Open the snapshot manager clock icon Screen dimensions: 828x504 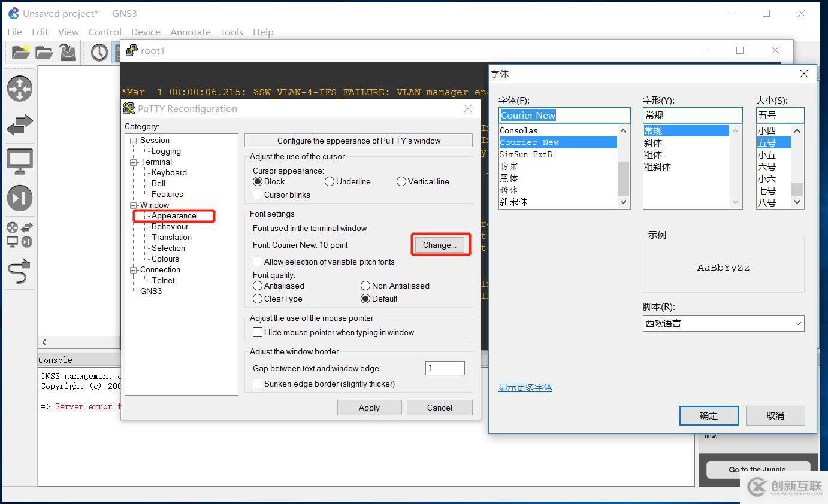pyautogui.click(x=99, y=53)
